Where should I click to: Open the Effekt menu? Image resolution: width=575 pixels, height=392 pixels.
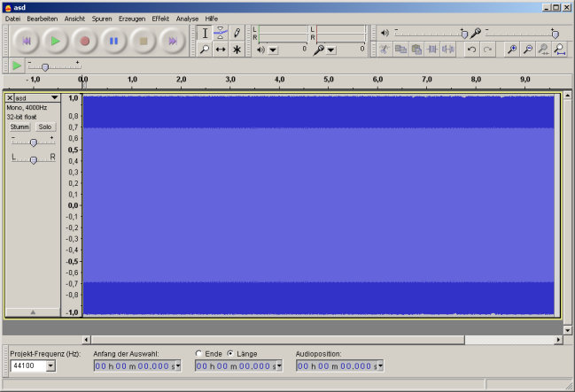[x=160, y=18]
